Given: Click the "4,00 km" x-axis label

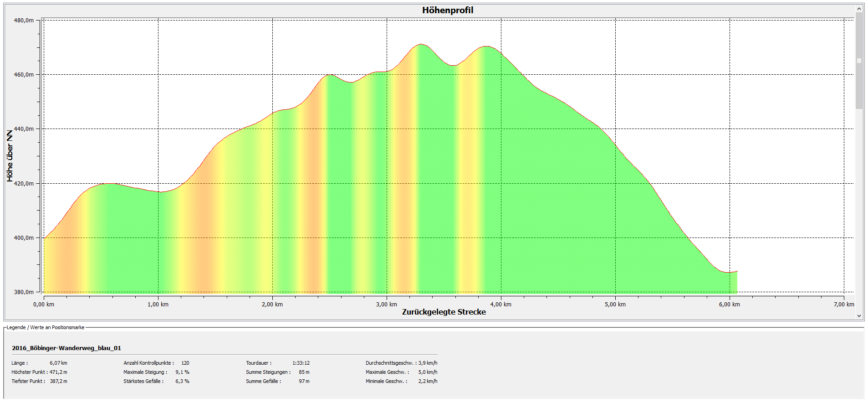Looking at the screenshot, I should [x=501, y=305].
